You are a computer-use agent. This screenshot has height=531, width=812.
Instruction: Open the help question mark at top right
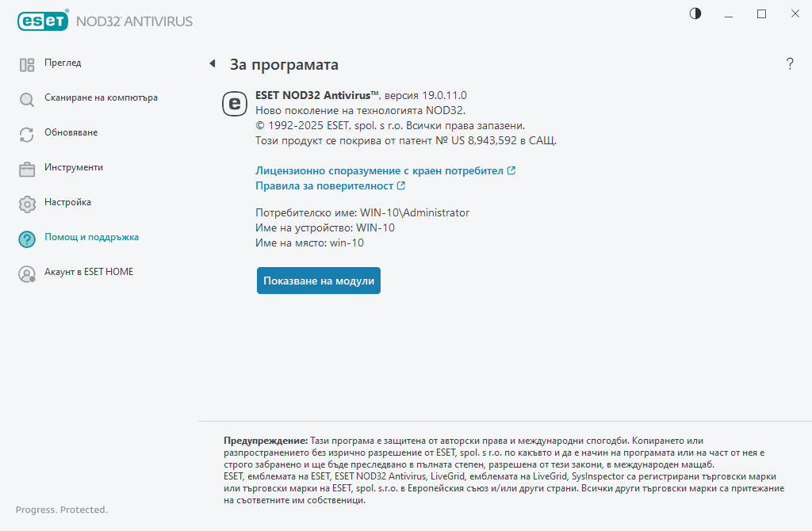click(790, 64)
